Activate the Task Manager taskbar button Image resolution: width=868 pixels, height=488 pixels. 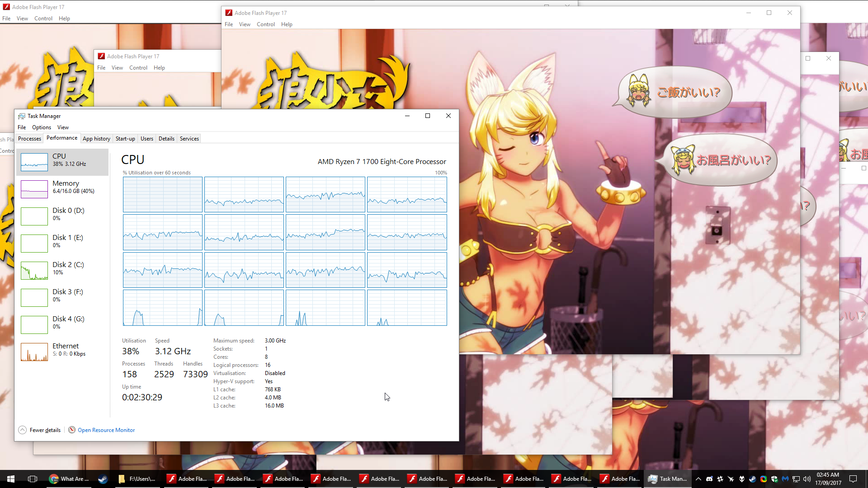point(668,479)
